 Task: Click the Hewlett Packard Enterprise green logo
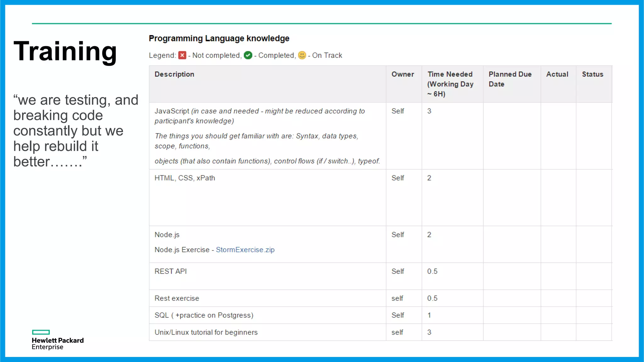[x=41, y=332]
